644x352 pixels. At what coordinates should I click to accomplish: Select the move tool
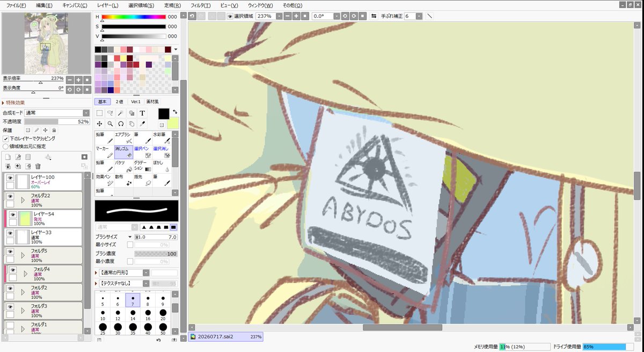pyautogui.click(x=100, y=123)
